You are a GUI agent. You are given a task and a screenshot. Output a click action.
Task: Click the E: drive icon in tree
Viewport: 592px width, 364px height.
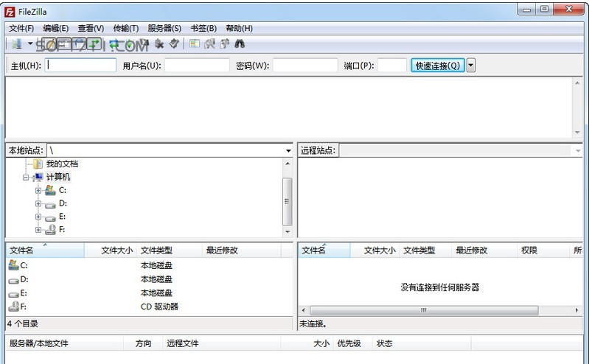click(x=50, y=218)
